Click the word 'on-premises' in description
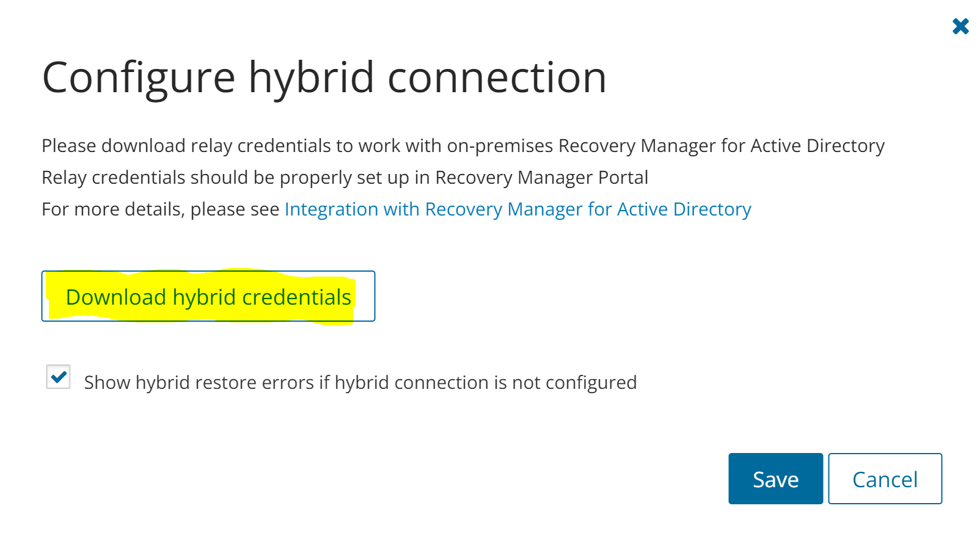The height and width of the screenshot is (558, 980). tap(500, 146)
